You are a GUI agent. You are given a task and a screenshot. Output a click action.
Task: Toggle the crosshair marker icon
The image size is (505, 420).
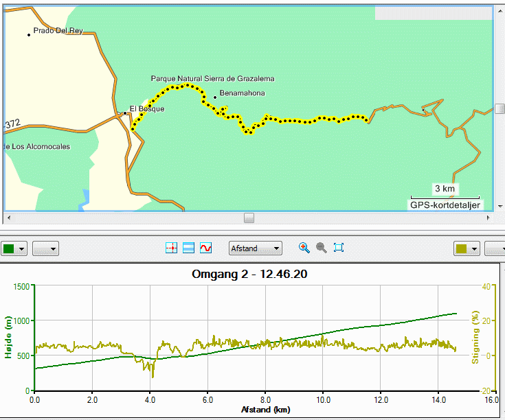coord(171,248)
